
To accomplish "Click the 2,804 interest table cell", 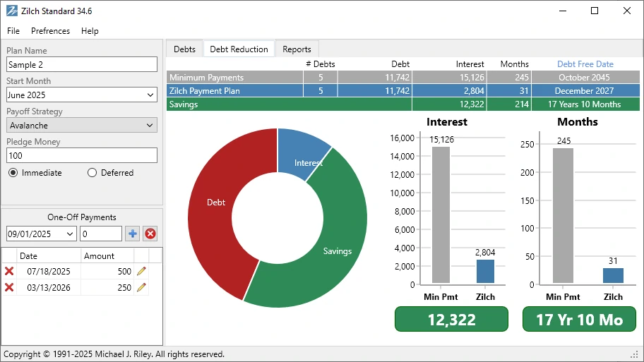I will pyautogui.click(x=449, y=91).
